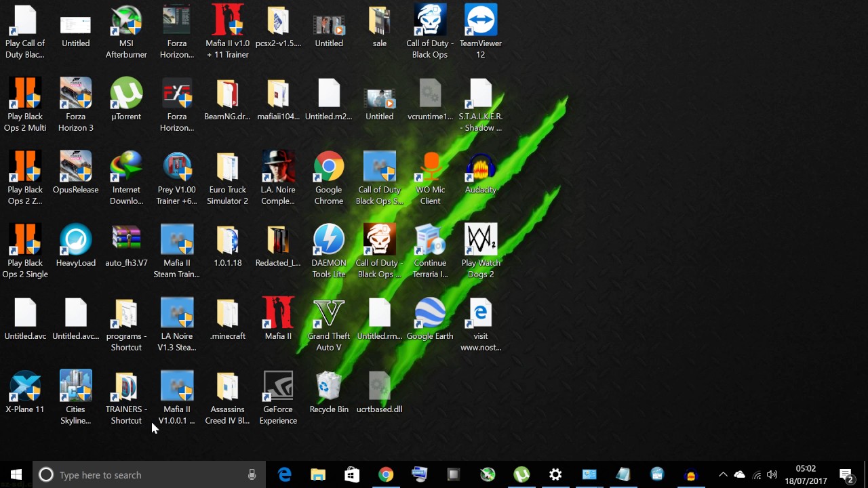Select the Recycle Bin
This screenshot has height=488, width=868.
[x=329, y=392]
